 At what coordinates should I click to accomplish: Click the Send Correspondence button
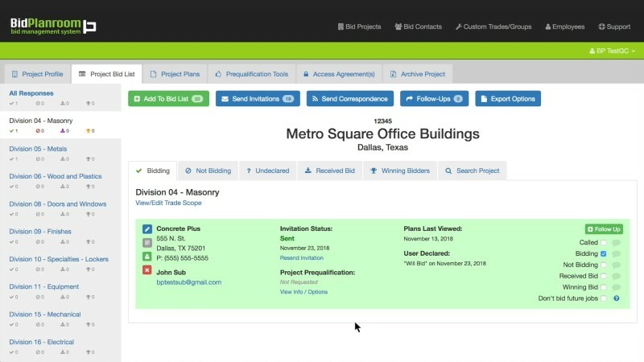[x=350, y=98]
